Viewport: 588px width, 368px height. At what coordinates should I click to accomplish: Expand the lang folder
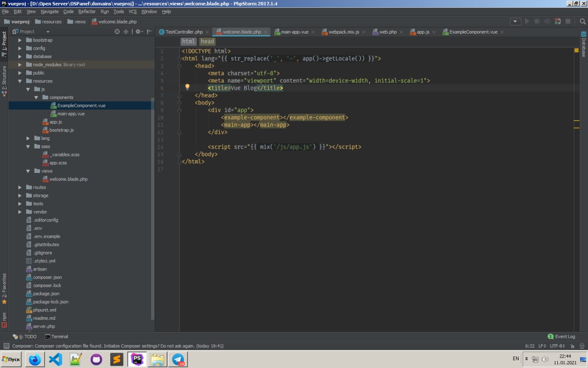coord(28,138)
